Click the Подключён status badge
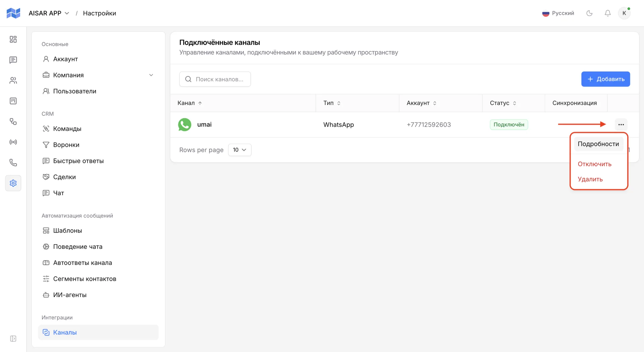The image size is (644, 352). (509, 125)
